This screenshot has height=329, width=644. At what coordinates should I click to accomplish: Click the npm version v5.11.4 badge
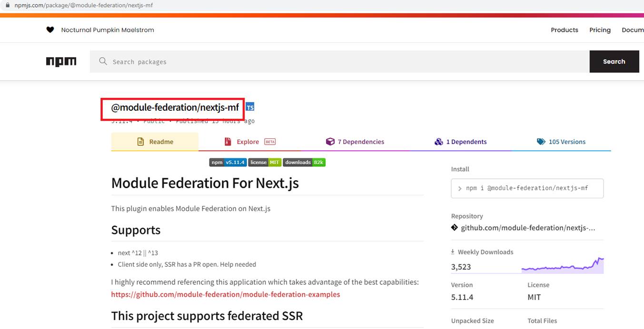click(x=228, y=162)
